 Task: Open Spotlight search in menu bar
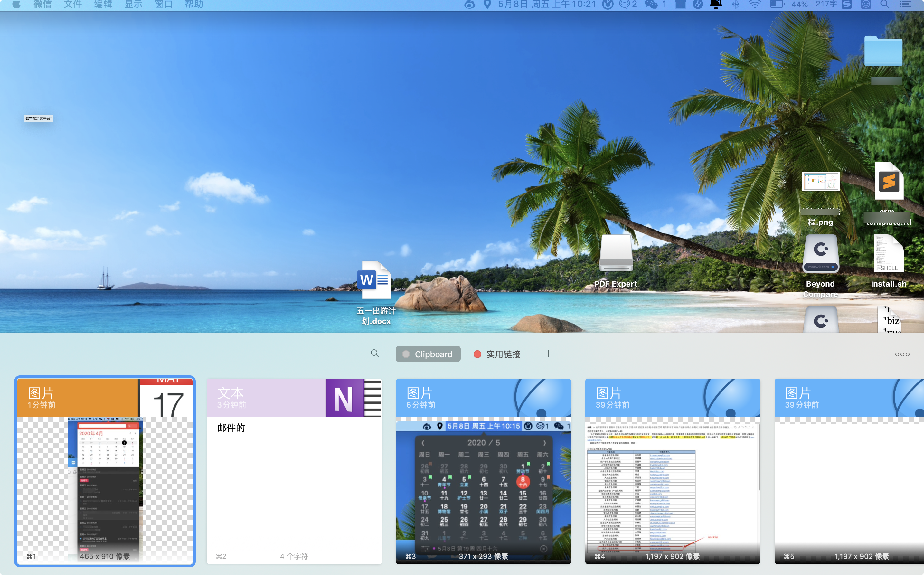(884, 5)
